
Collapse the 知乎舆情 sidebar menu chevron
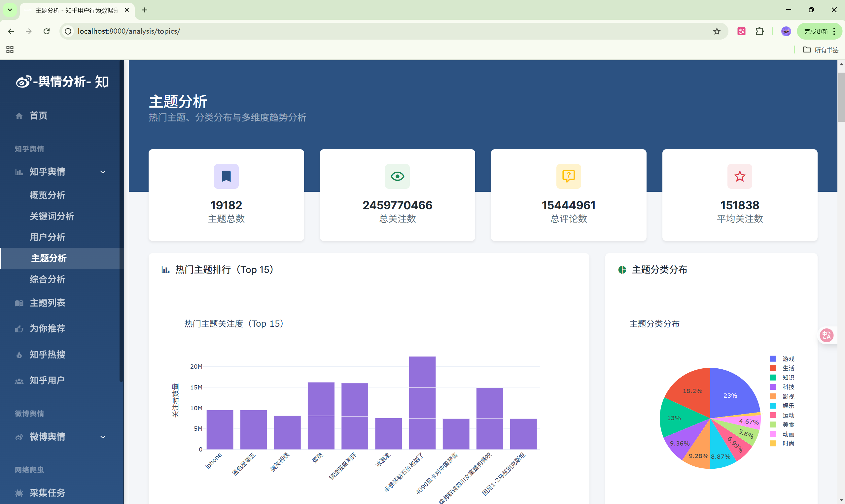click(x=103, y=172)
